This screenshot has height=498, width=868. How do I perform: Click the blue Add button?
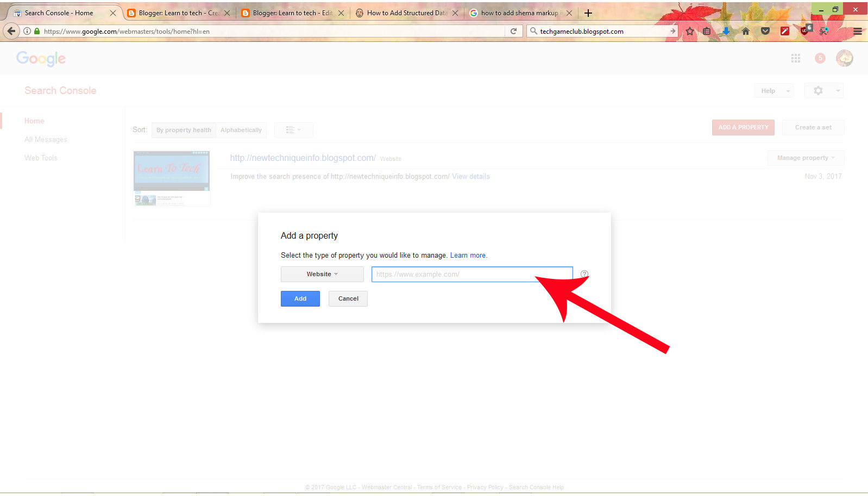tap(300, 299)
